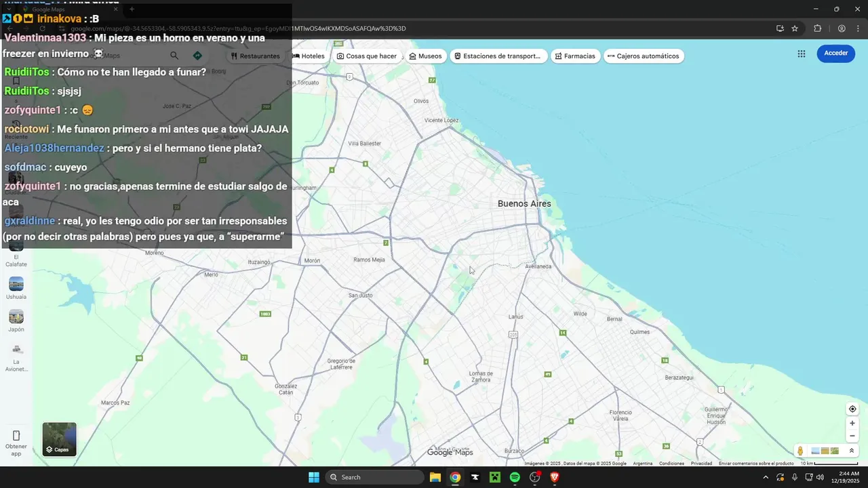Open the Privacidad link
This screenshot has width=868, height=488.
[x=701, y=464]
